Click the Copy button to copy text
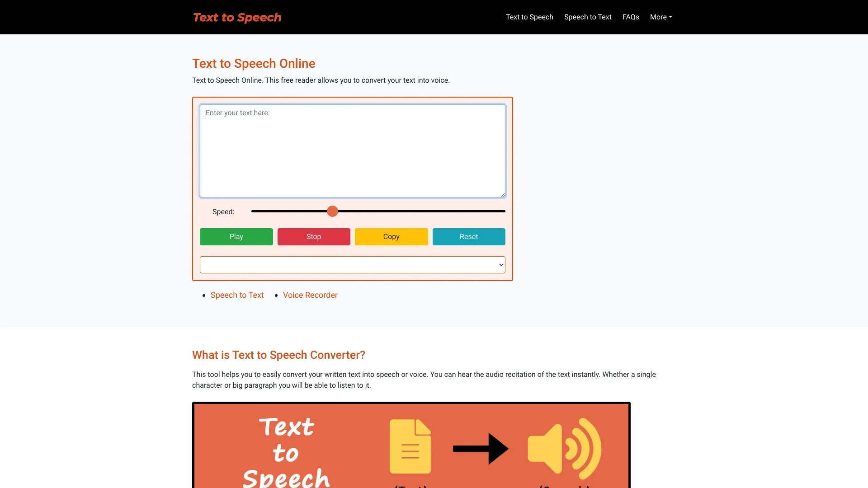This screenshot has width=868, height=488. click(x=391, y=237)
